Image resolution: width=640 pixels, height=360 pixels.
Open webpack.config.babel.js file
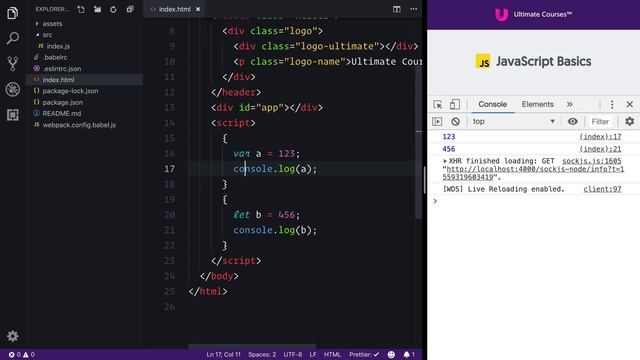click(x=79, y=125)
